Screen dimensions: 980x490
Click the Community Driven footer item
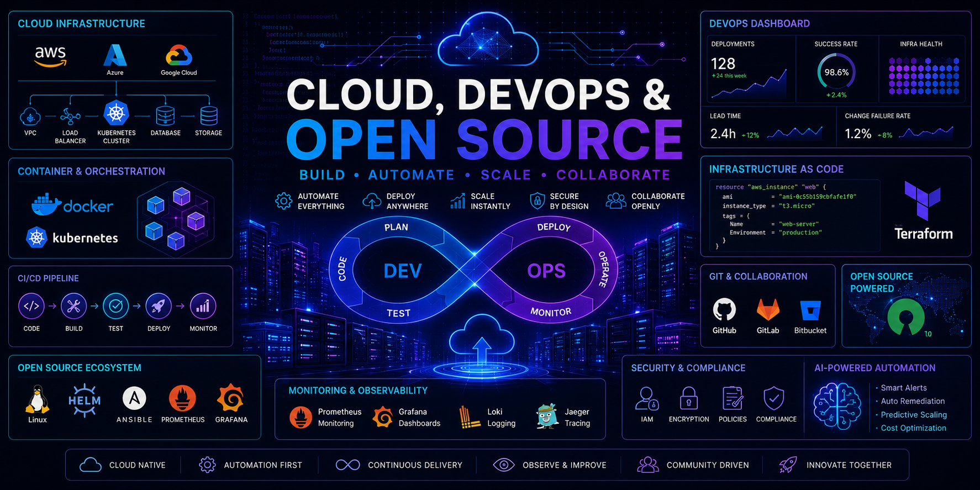click(x=693, y=465)
